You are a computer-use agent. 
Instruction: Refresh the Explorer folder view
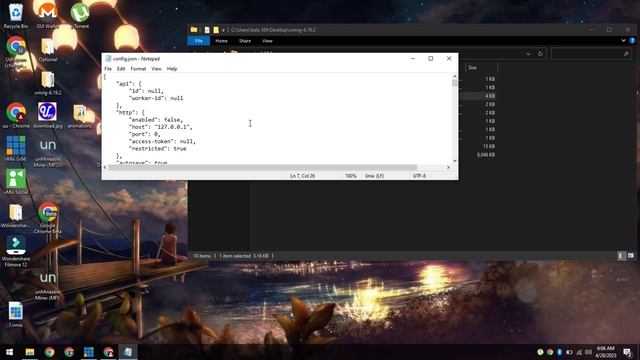pos(540,54)
